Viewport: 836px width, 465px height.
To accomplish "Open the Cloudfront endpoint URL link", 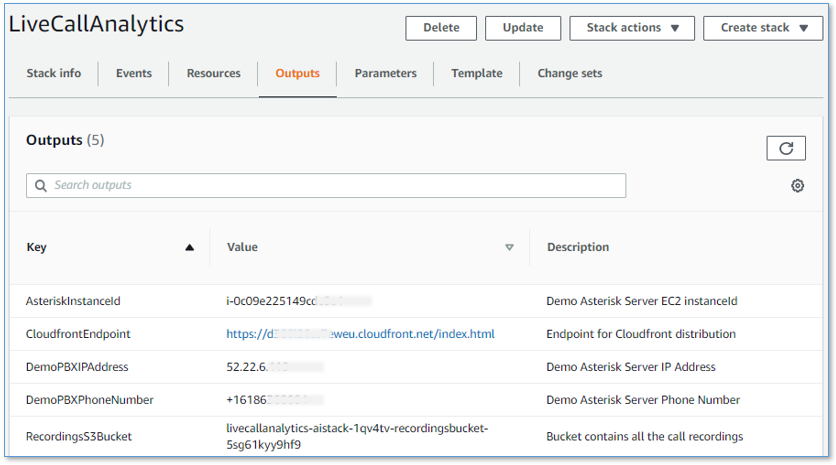I will click(x=360, y=334).
